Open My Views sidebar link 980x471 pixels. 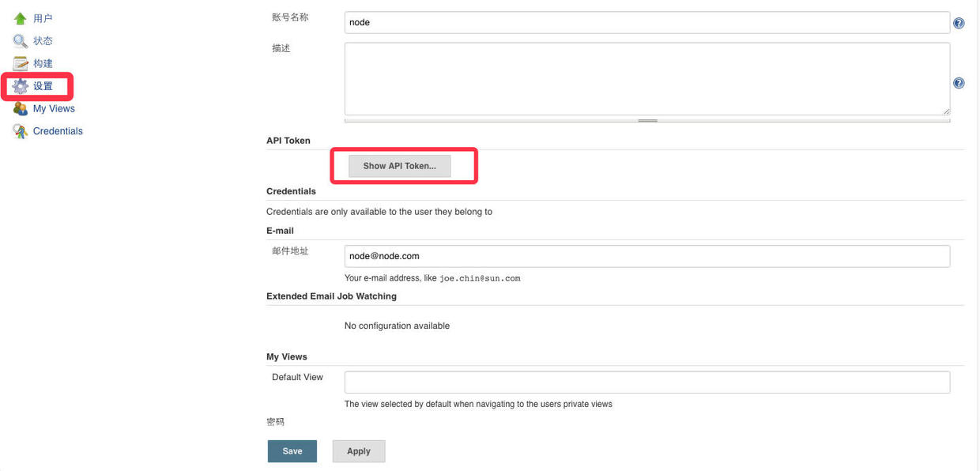(54, 108)
